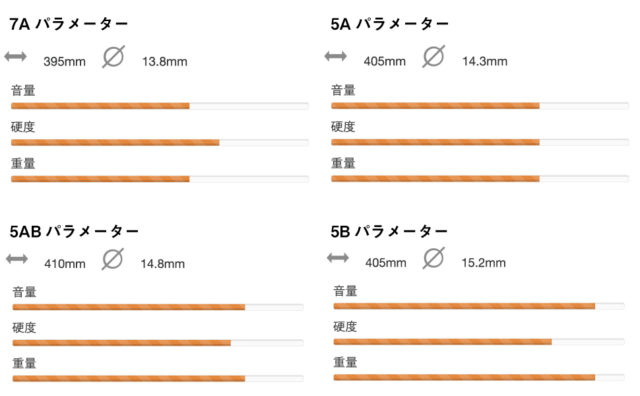
Task: Click the 5AB length arrow icon
Action: (17, 258)
